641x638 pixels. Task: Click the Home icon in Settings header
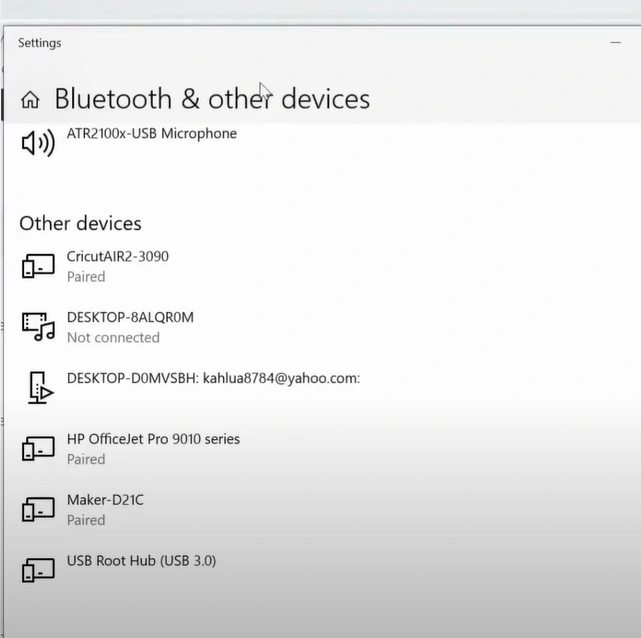[31, 99]
